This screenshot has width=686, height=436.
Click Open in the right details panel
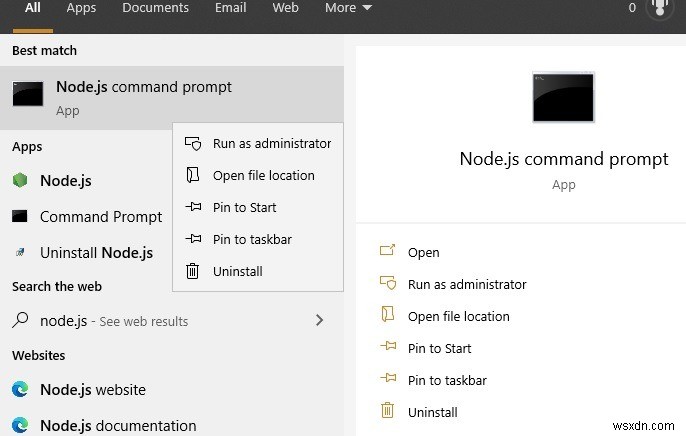(423, 253)
